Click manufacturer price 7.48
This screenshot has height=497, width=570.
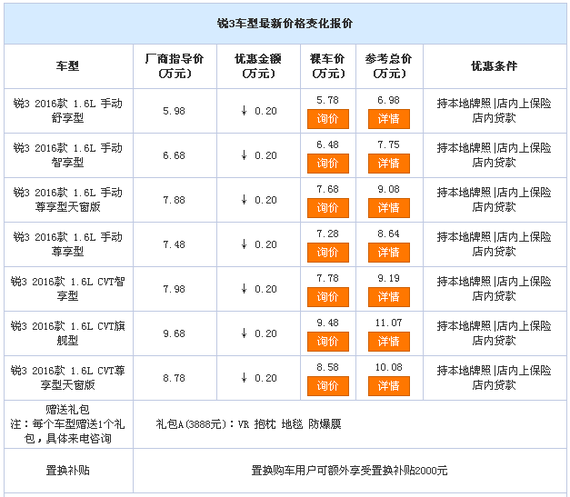(174, 245)
